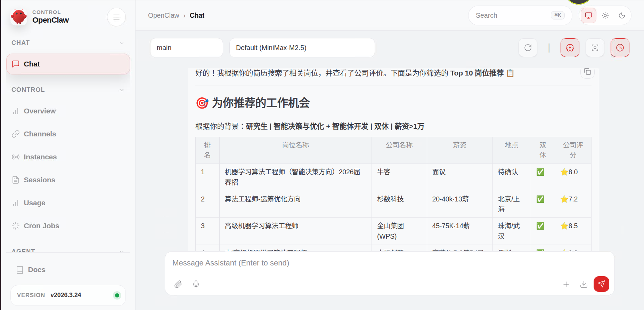Toggle the clock cron history button
Screen dimensions: 644x310
click(x=620, y=48)
